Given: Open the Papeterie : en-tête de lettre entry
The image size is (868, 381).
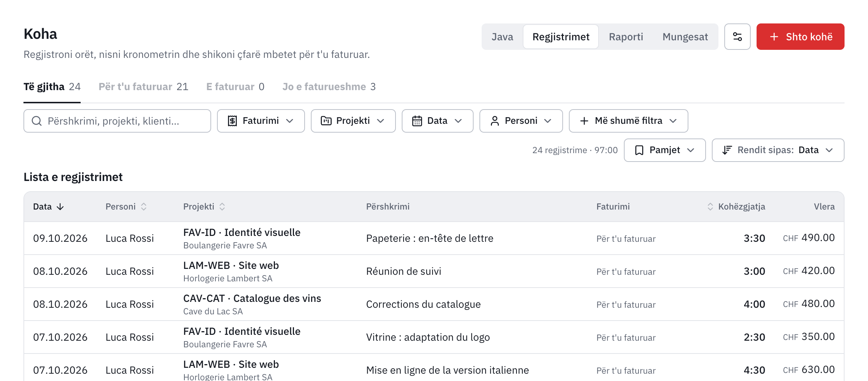Looking at the screenshot, I should pos(430,238).
